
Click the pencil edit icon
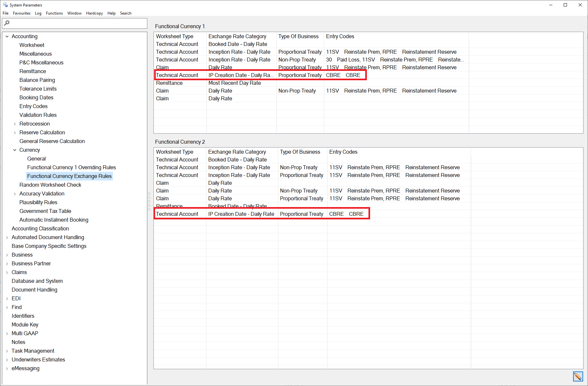tap(578, 376)
